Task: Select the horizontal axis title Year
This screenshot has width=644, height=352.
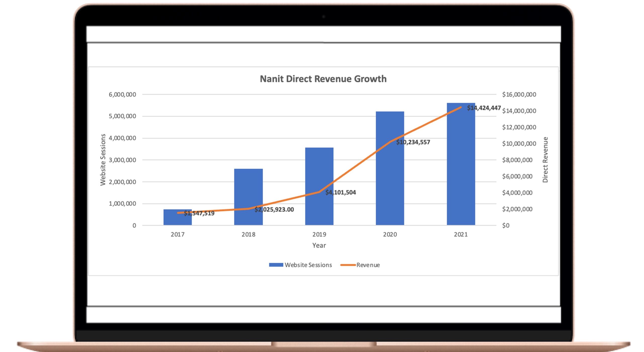Action: (x=319, y=245)
